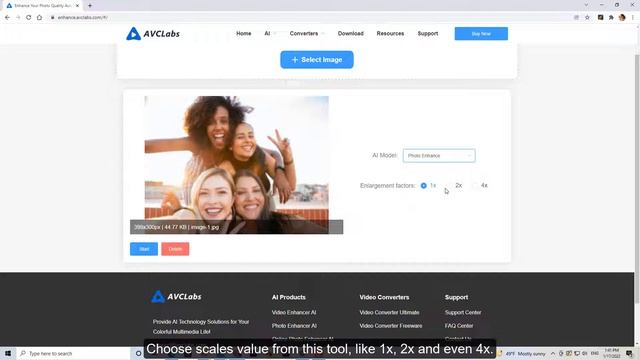640x360 pixels.
Task: Bookmark this page with the star icon
Action: (587, 18)
